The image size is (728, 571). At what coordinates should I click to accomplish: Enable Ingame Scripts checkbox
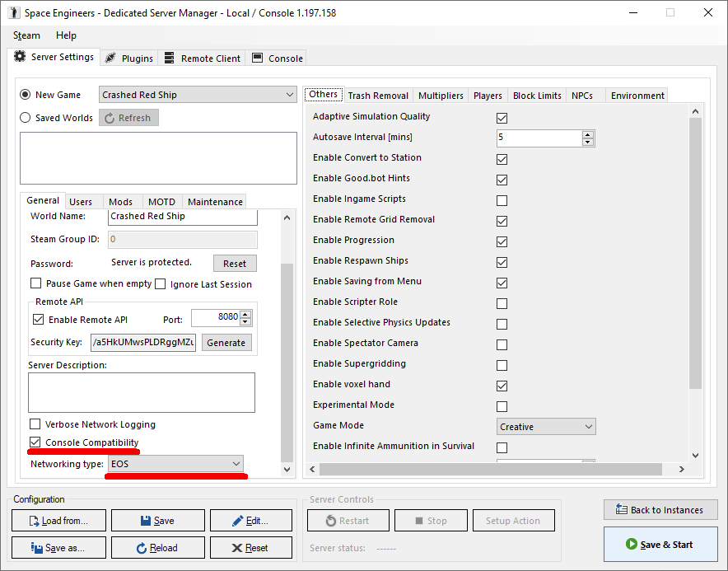tap(502, 200)
